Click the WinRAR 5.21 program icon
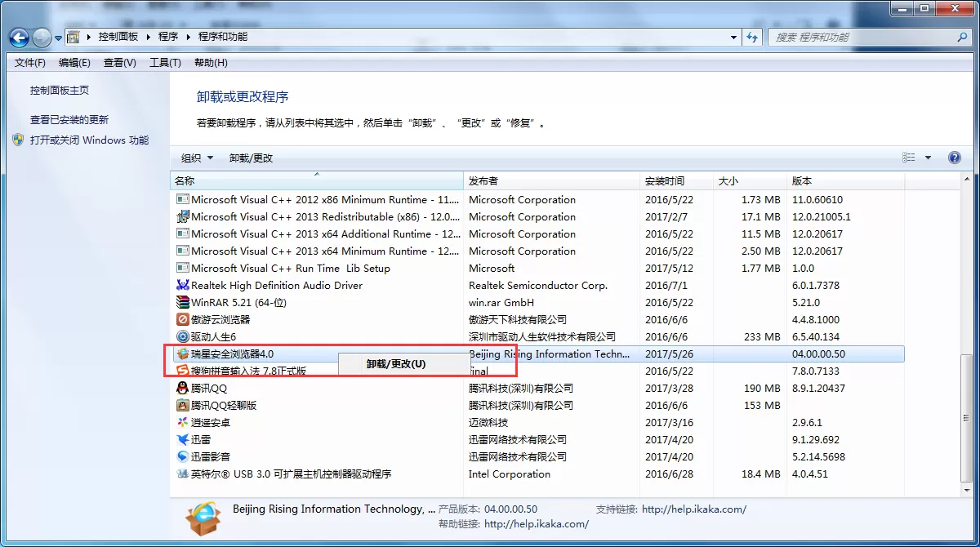The image size is (980, 547). 183,303
